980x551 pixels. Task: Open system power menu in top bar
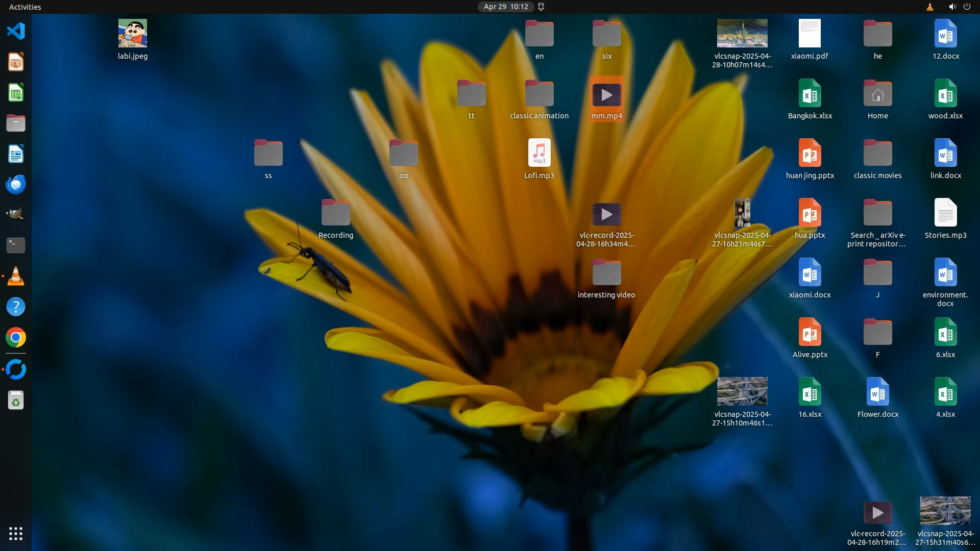pyautogui.click(x=967, y=7)
